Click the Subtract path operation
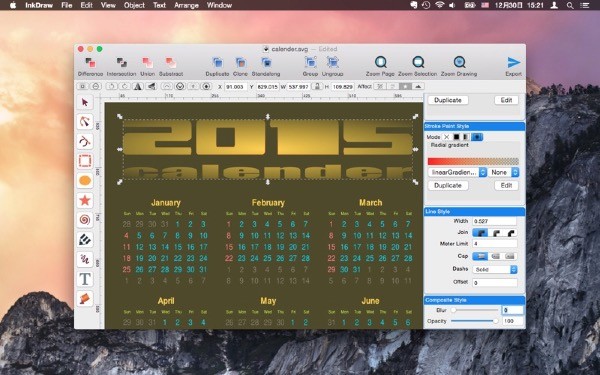The height and width of the screenshot is (375, 600). (x=171, y=66)
